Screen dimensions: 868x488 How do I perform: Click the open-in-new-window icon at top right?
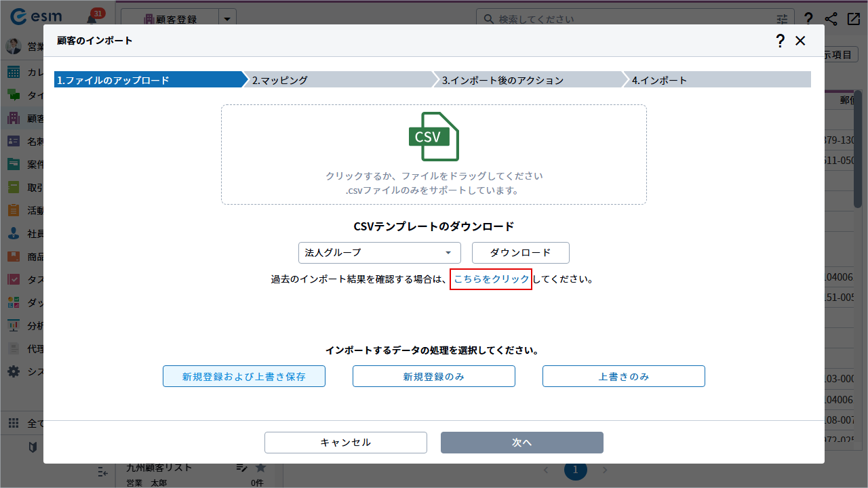[x=853, y=19]
